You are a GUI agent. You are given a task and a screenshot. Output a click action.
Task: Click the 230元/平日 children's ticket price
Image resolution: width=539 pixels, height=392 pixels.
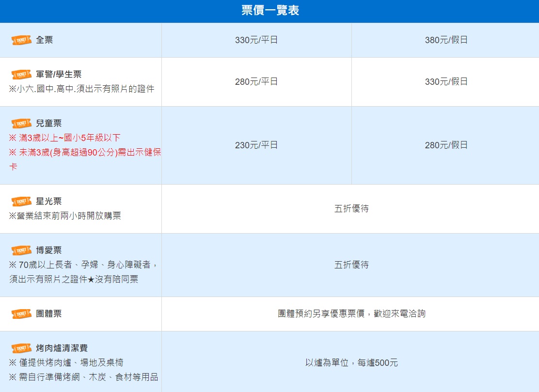[256, 145]
